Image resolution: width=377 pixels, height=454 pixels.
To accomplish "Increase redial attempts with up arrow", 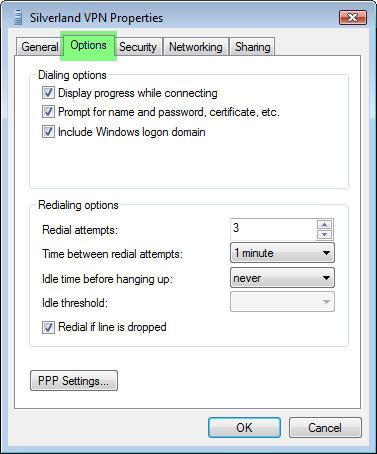I will click(x=324, y=224).
